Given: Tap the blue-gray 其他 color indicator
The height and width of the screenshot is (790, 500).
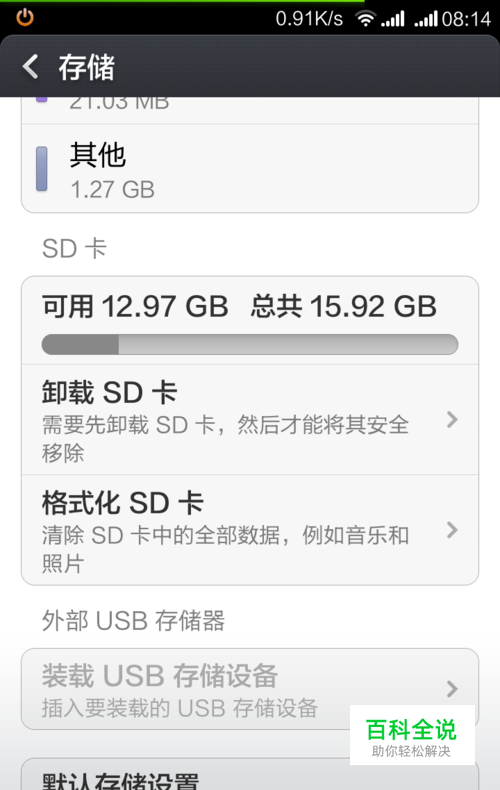Looking at the screenshot, I should point(42,169).
